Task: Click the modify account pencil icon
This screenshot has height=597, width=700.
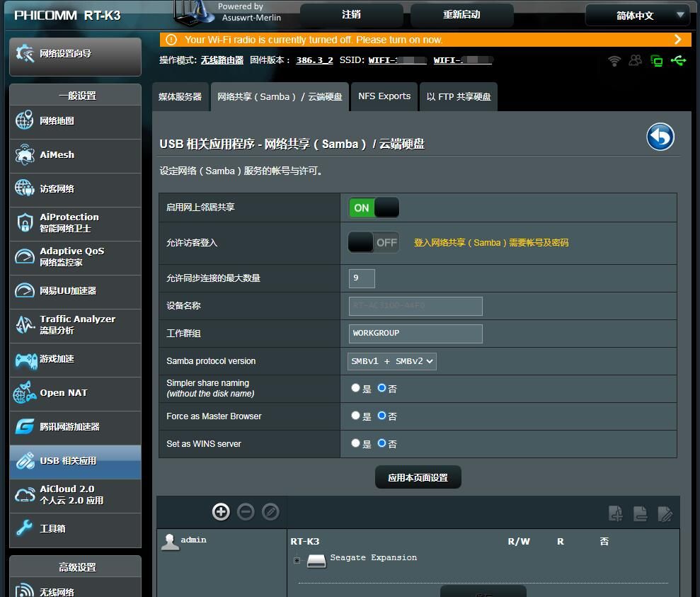Action: 270,511
